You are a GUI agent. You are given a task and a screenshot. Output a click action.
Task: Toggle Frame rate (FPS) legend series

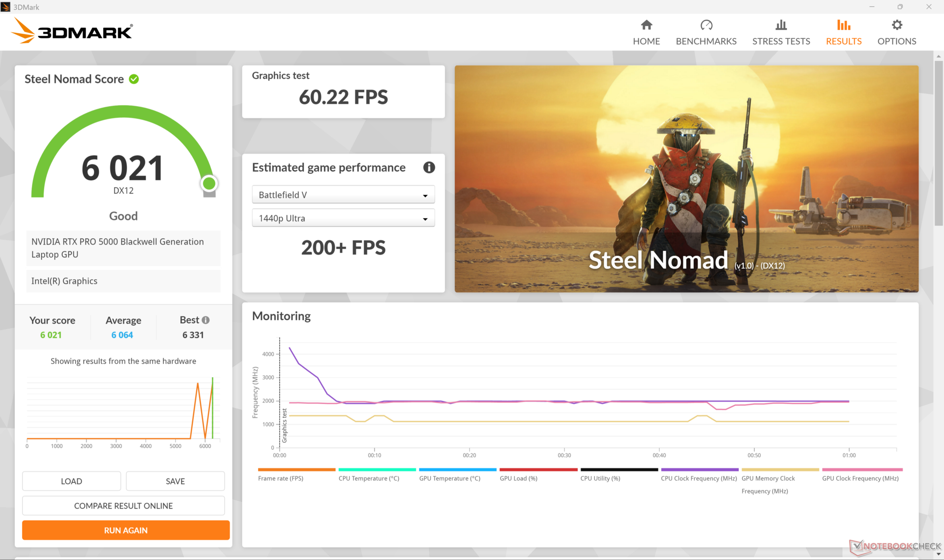click(x=280, y=478)
